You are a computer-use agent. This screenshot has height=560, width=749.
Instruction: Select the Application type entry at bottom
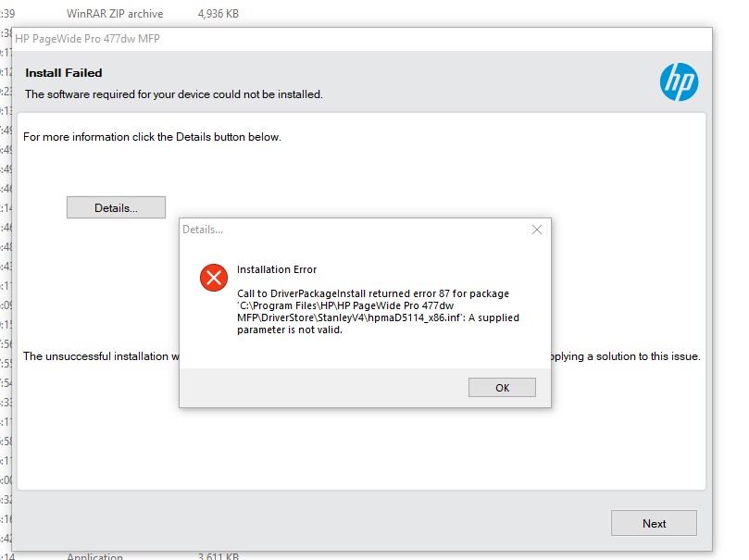(x=94, y=557)
